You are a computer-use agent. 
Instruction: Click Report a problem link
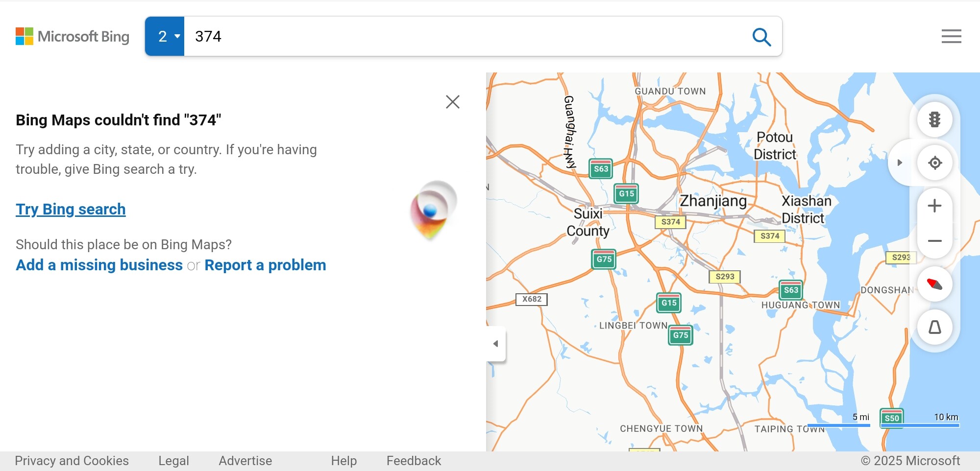click(265, 265)
